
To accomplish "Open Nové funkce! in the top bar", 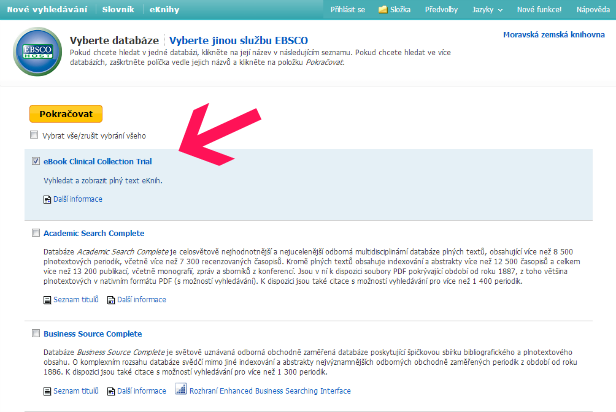I will click(x=539, y=9).
